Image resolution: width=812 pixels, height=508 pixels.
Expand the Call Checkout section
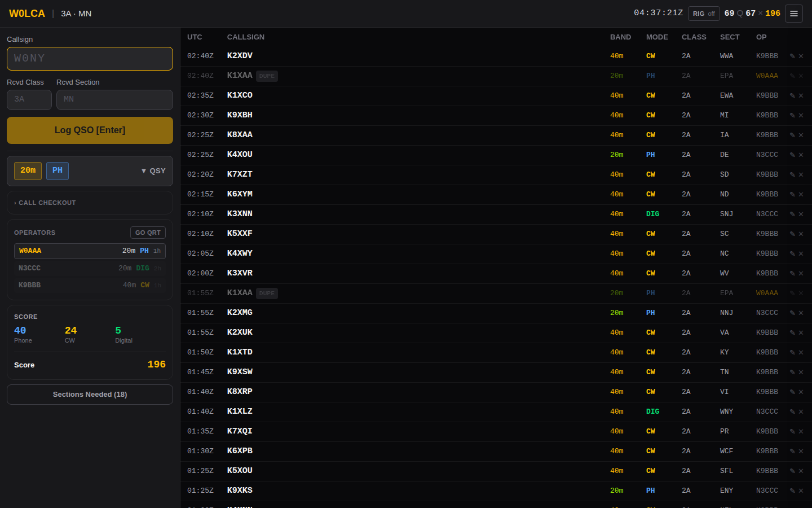click(x=90, y=203)
